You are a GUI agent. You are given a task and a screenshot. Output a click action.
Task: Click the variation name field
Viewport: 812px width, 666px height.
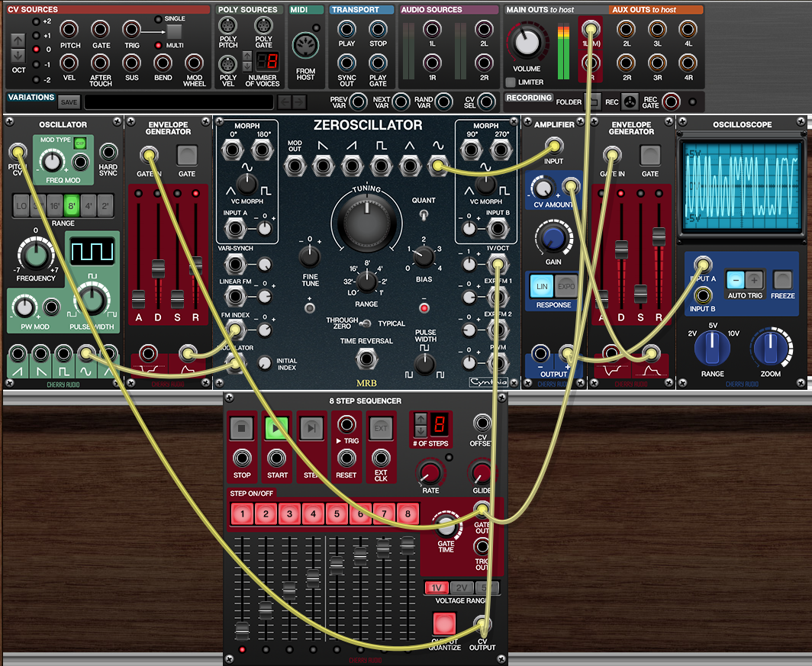coord(179,102)
